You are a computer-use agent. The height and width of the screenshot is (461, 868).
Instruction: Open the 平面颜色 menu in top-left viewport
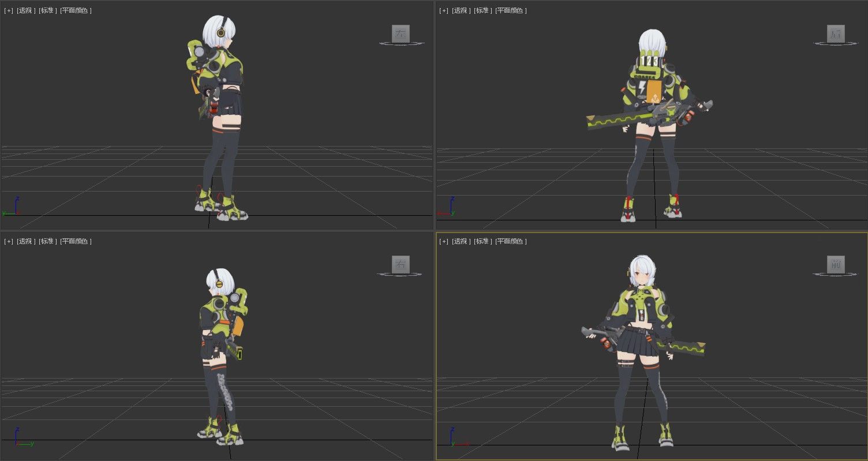coord(76,10)
